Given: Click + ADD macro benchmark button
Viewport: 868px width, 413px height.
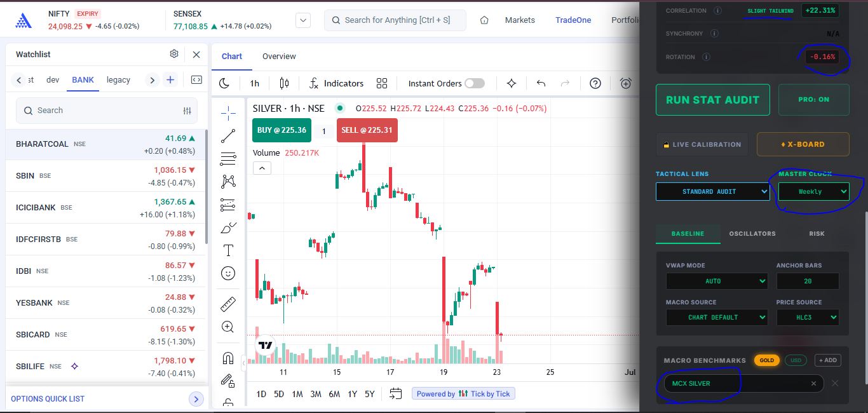Looking at the screenshot, I should [x=828, y=360].
